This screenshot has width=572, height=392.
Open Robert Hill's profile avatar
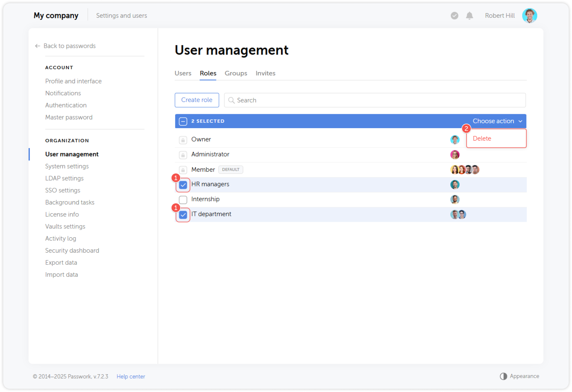529,16
